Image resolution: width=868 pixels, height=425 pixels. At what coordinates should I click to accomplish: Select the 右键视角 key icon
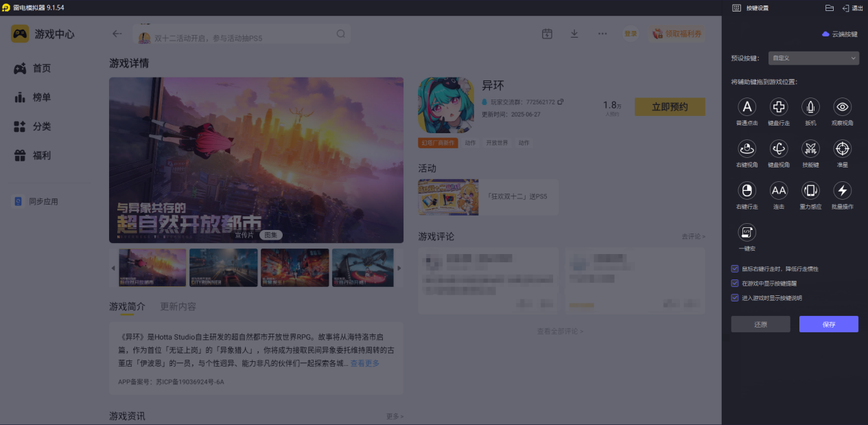click(x=747, y=148)
